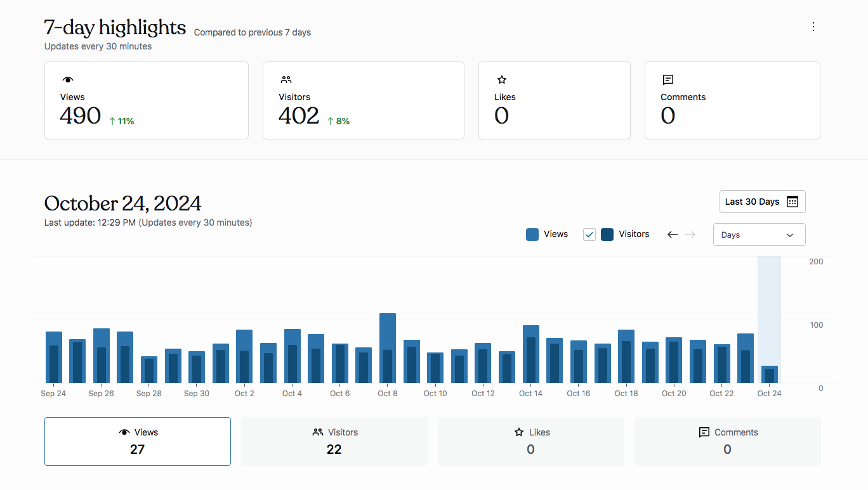Click the people icon in Visitors highlight card
Screen dimensions: 868x490
(x=286, y=80)
